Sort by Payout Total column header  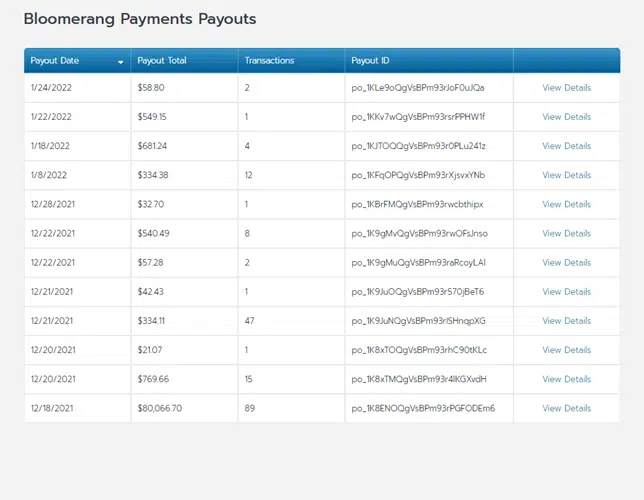(x=184, y=60)
